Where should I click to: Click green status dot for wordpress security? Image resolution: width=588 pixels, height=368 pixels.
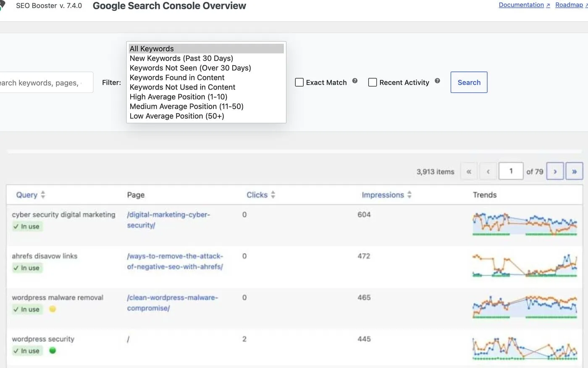[x=52, y=350]
